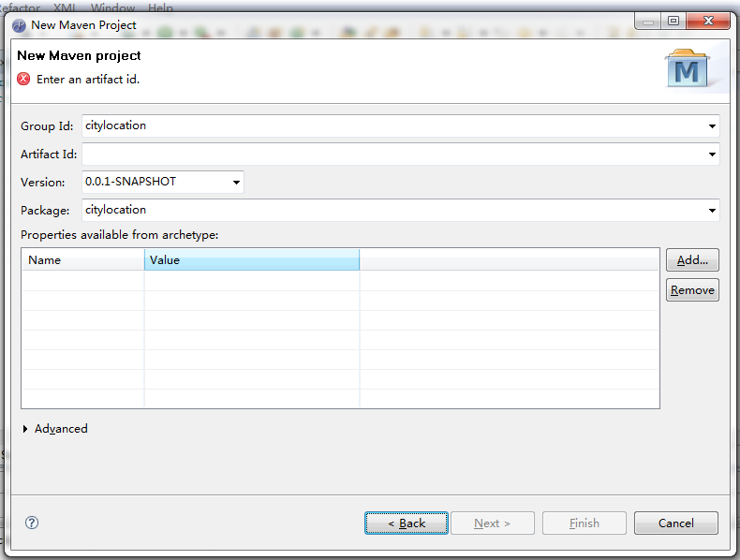
Task: Click the Group Id field containing citylocation
Action: pos(400,126)
